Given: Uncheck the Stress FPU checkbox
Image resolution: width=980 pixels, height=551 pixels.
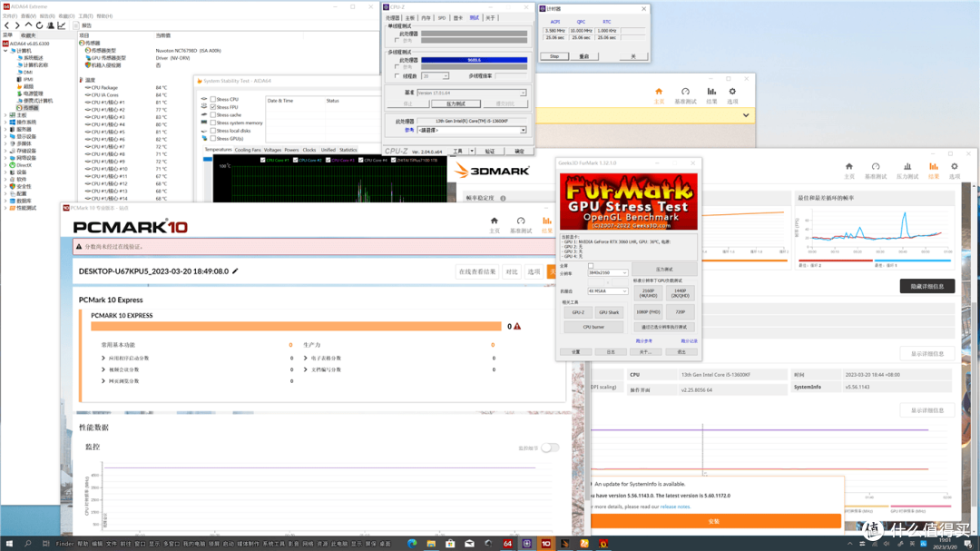Looking at the screenshot, I should click(x=213, y=107).
